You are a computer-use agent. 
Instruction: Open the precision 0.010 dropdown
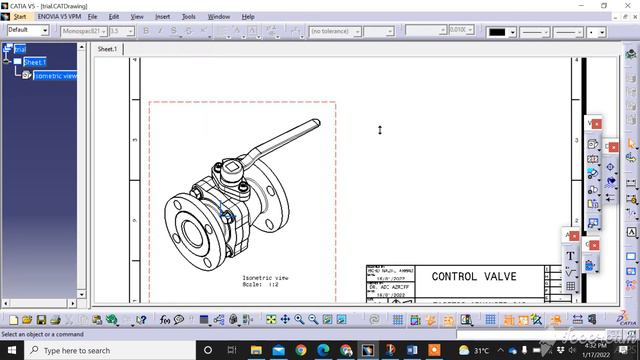point(470,30)
